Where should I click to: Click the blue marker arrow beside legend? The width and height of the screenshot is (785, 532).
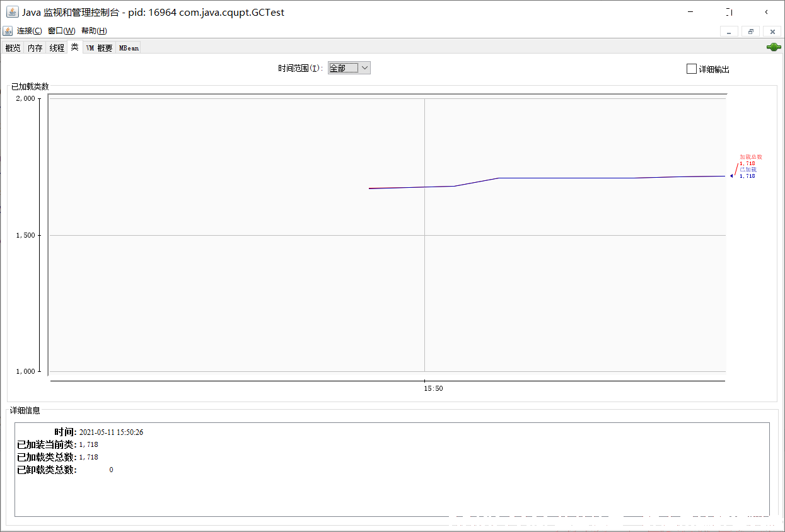731,176
